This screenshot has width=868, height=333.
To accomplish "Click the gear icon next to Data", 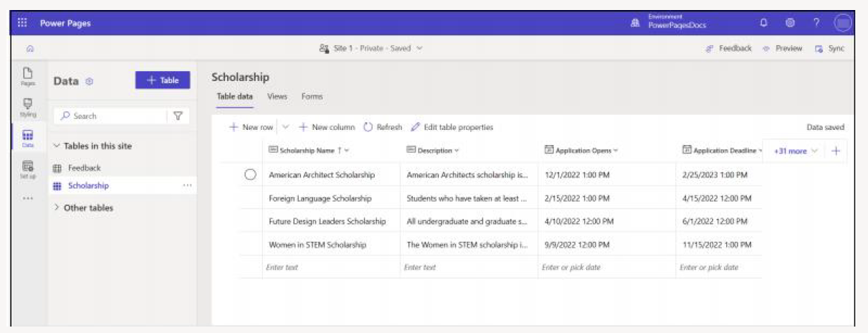I will coord(90,82).
